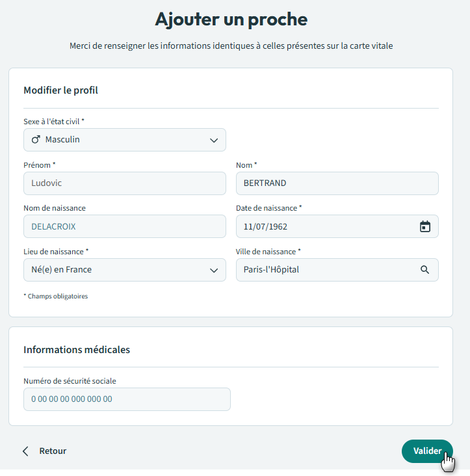Click the magnifying glass in Ville de naissance
The width and height of the screenshot is (470, 476).
click(424, 270)
